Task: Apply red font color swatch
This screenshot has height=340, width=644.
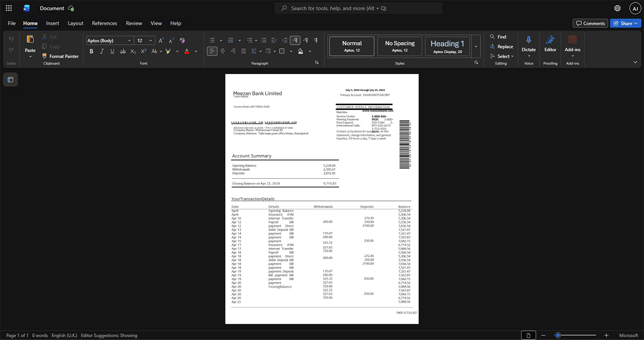Action: tap(187, 51)
